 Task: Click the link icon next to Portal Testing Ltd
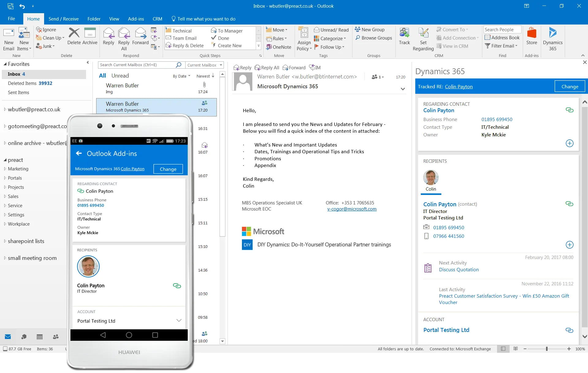(x=569, y=330)
